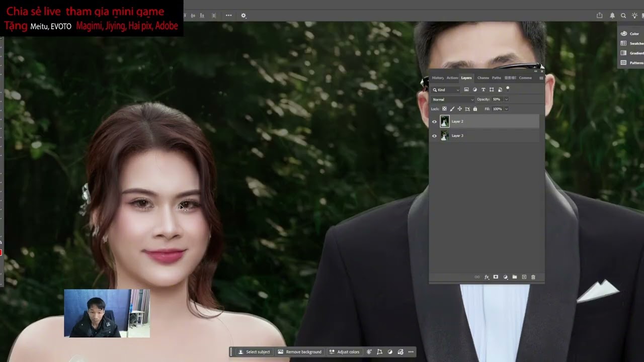Add a layer mask
This screenshot has width=644, height=362.
click(x=496, y=277)
